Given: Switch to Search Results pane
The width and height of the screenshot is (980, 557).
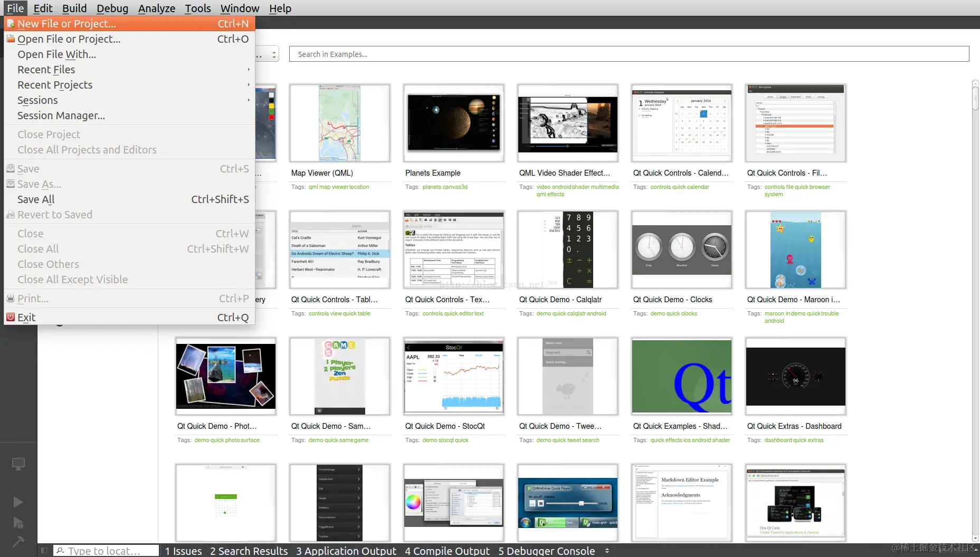Looking at the screenshot, I should click(x=249, y=551).
